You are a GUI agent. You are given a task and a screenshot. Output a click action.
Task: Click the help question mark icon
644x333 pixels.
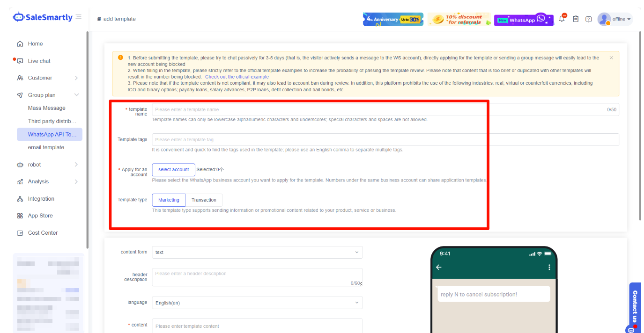click(589, 19)
